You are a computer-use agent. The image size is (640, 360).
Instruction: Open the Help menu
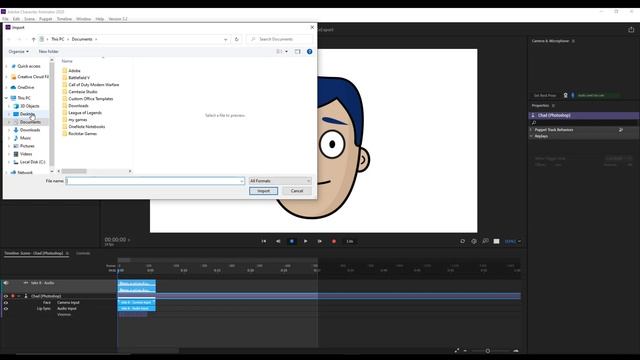[100, 19]
